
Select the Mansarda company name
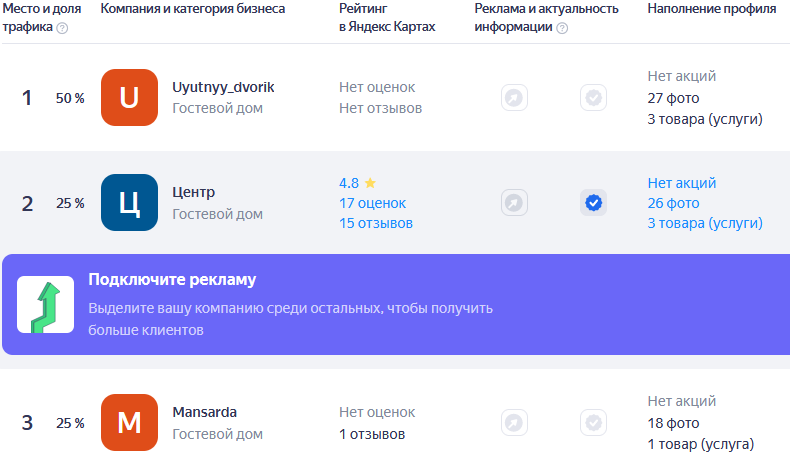[204, 412]
